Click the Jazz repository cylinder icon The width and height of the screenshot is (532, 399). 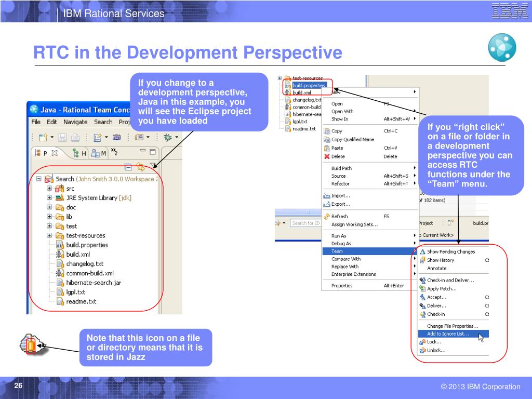(31, 345)
